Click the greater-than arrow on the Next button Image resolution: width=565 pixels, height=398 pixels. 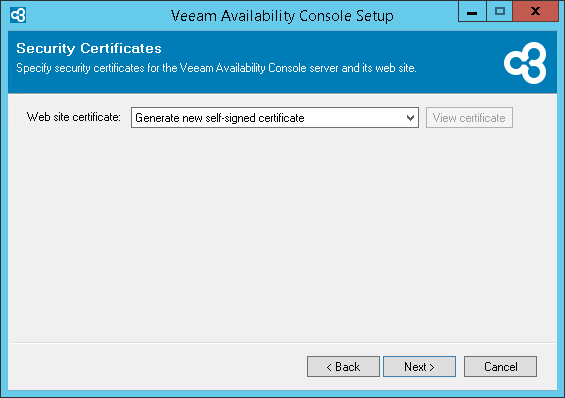(x=432, y=367)
